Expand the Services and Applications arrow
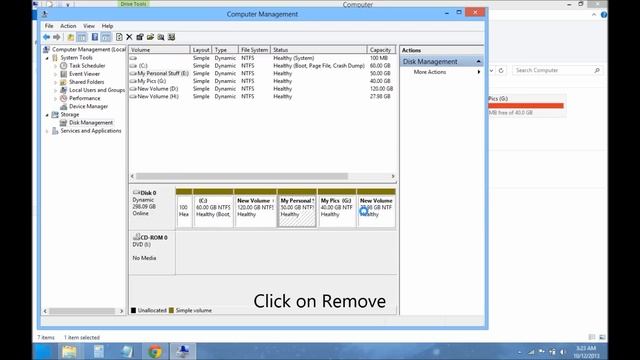 (x=47, y=131)
